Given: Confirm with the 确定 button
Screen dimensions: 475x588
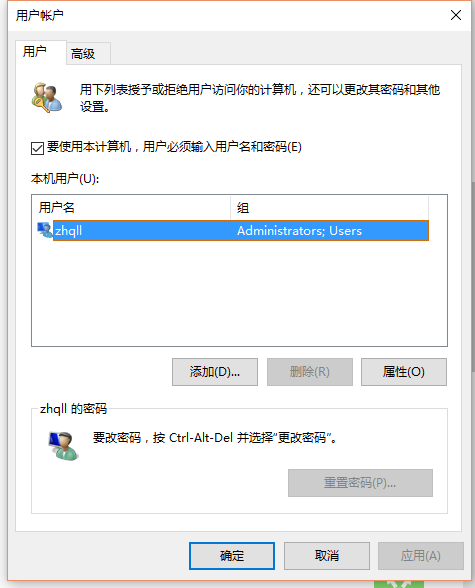Looking at the screenshot, I should (x=232, y=555).
